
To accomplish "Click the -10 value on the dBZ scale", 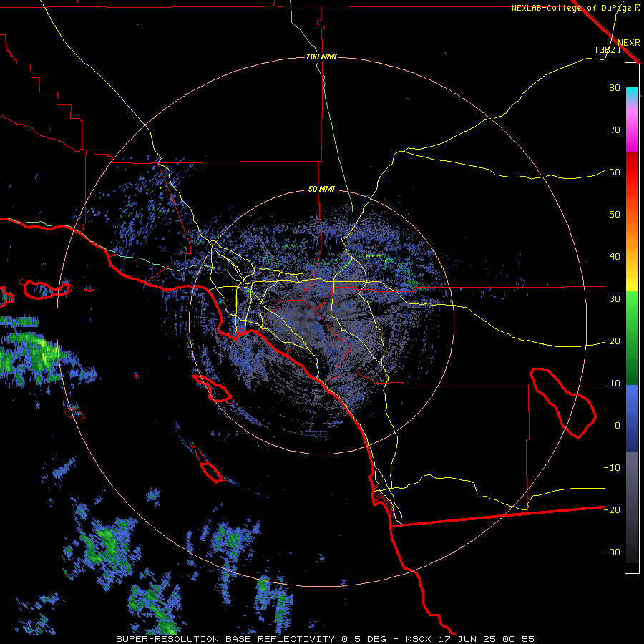I will 612,468.
